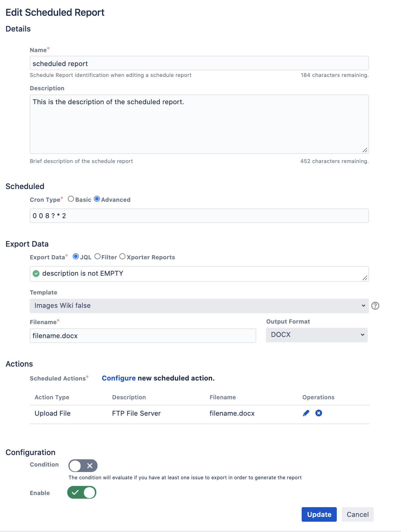Focus the cron expression input field
The image size is (401, 532).
199,216
